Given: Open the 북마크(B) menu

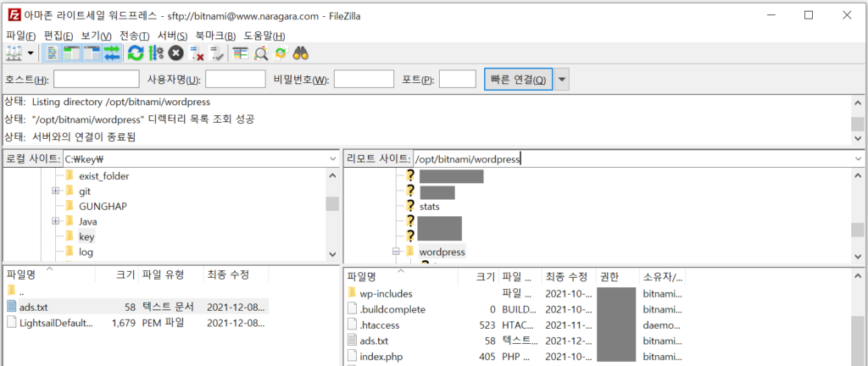Looking at the screenshot, I should (215, 36).
